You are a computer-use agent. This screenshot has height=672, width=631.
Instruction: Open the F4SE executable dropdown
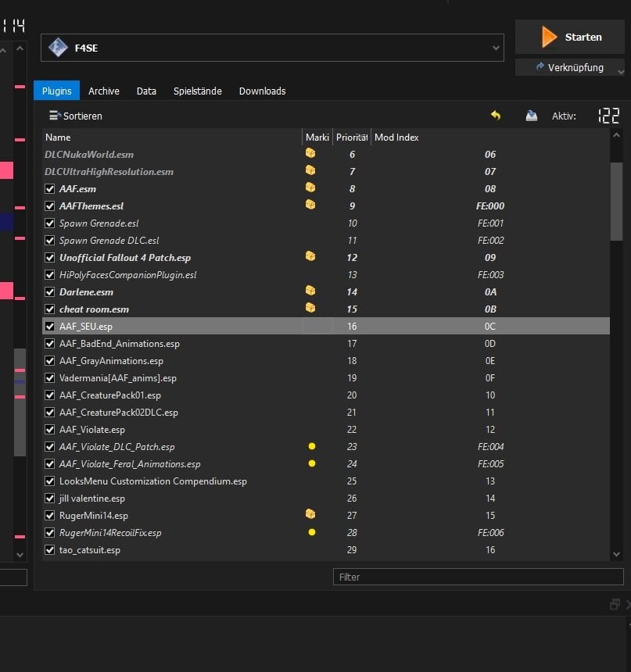pos(496,48)
